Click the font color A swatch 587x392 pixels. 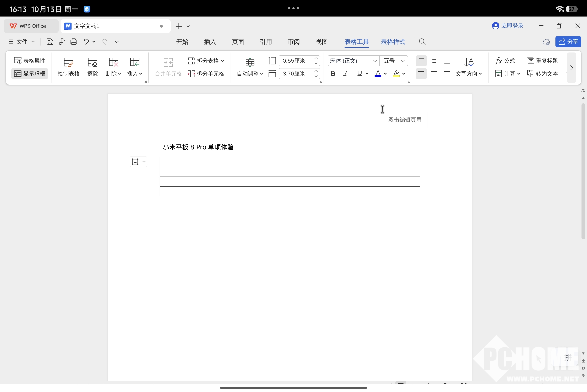pos(378,74)
